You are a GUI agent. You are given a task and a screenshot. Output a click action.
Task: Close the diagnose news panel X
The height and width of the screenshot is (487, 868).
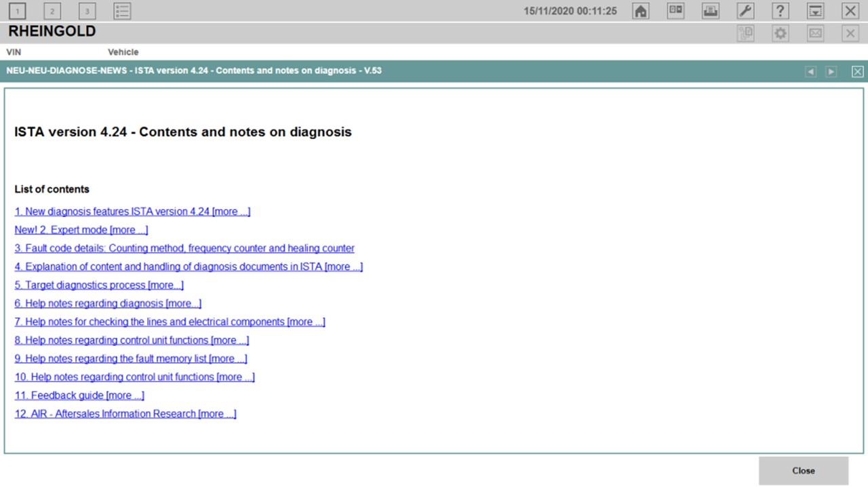tap(857, 71)
